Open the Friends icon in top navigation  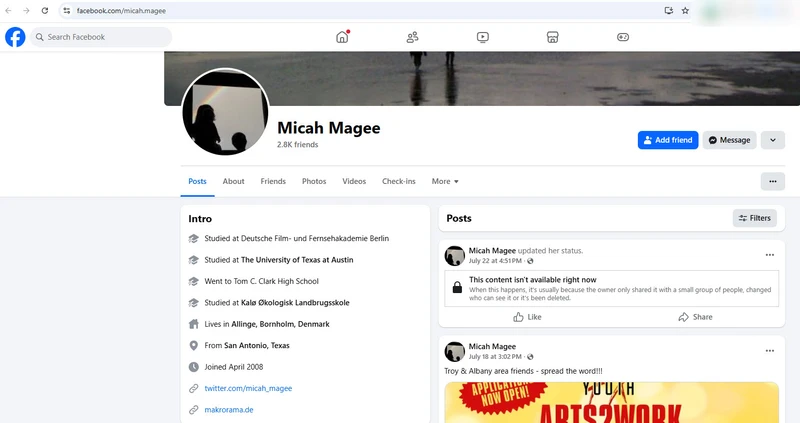click(412, 37)
